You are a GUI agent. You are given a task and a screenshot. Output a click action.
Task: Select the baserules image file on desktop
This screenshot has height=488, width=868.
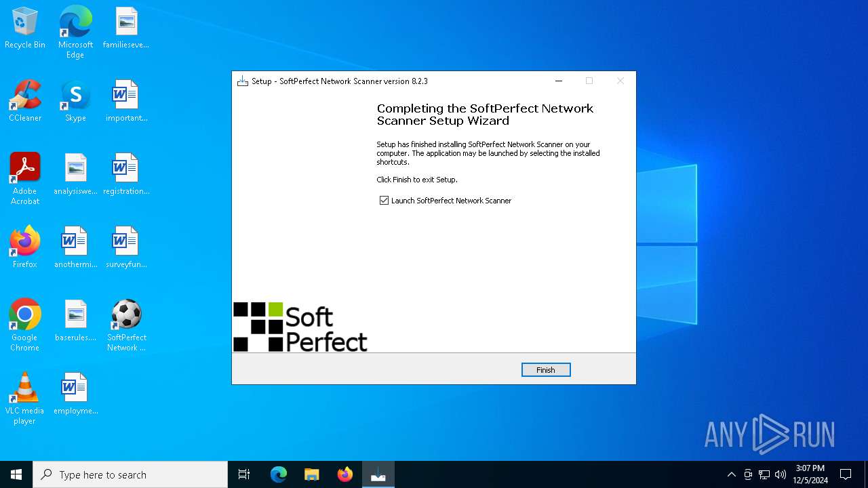coord(75,321)
